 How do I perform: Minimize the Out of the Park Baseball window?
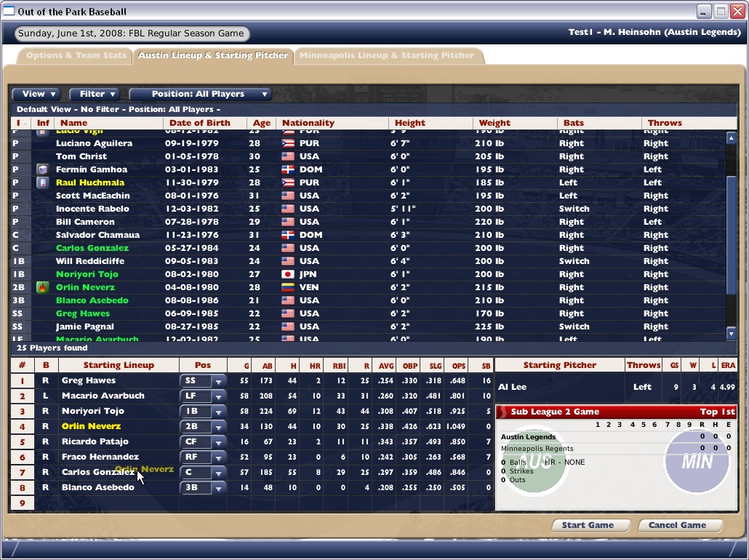click(703, 12)
